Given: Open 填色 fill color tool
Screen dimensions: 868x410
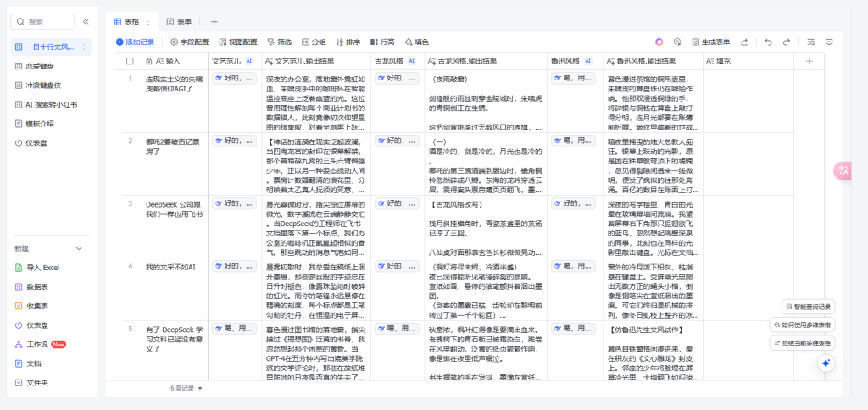Looking at the screenshot, I should pos(416,42).
